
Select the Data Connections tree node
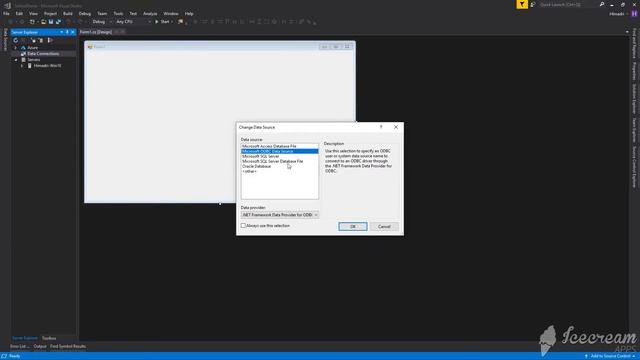43,53
